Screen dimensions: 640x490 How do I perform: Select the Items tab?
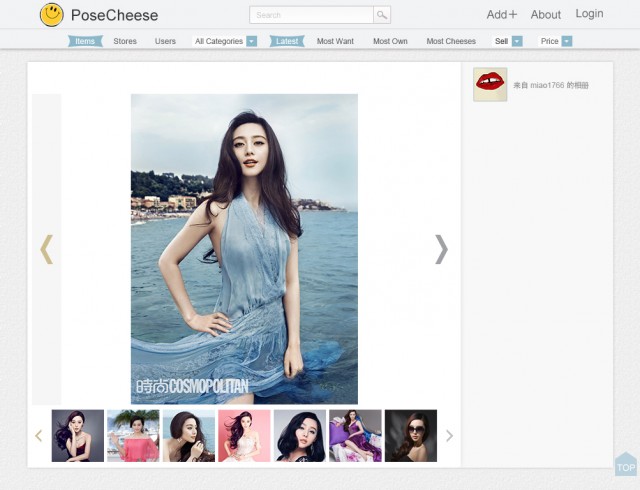pos(85,41)
